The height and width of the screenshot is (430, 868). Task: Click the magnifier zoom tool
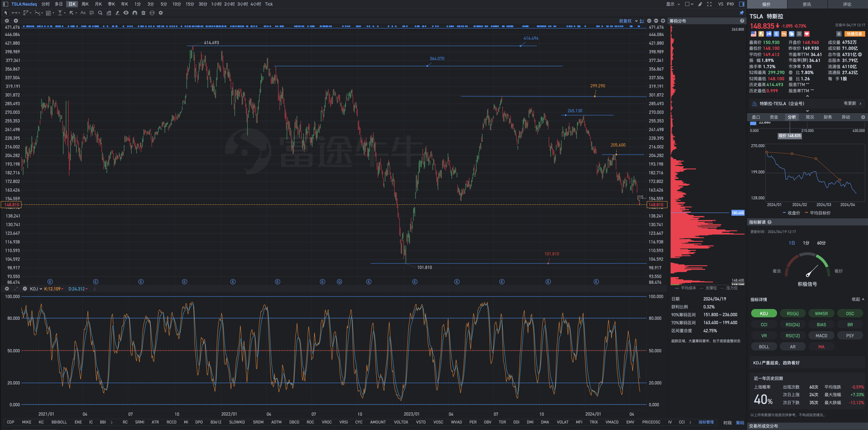[100, 13]
